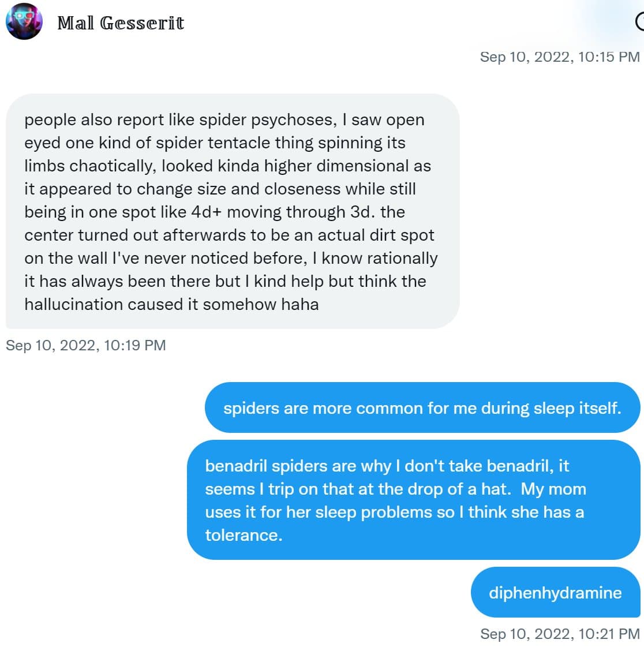Click the words "sleep problems" in the blue message
This screenshot has height=647, width=644.
pyautogui.click(x=383, y=512)
